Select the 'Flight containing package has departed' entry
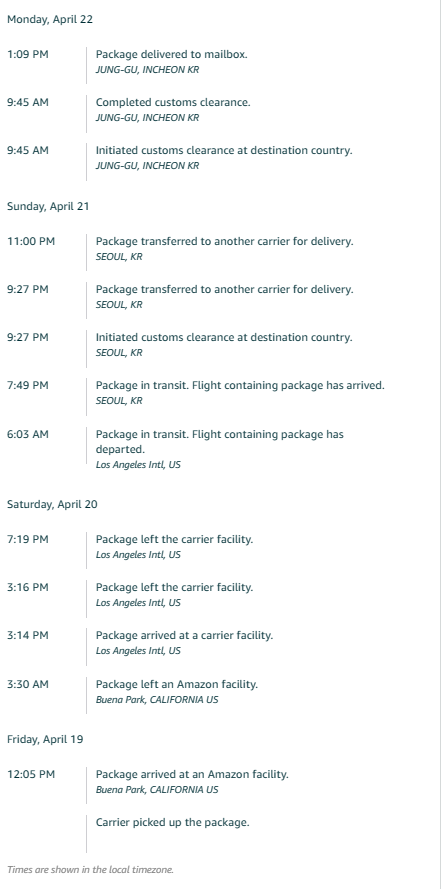Screen dimensions: 441x889 [x=220, y=442]
